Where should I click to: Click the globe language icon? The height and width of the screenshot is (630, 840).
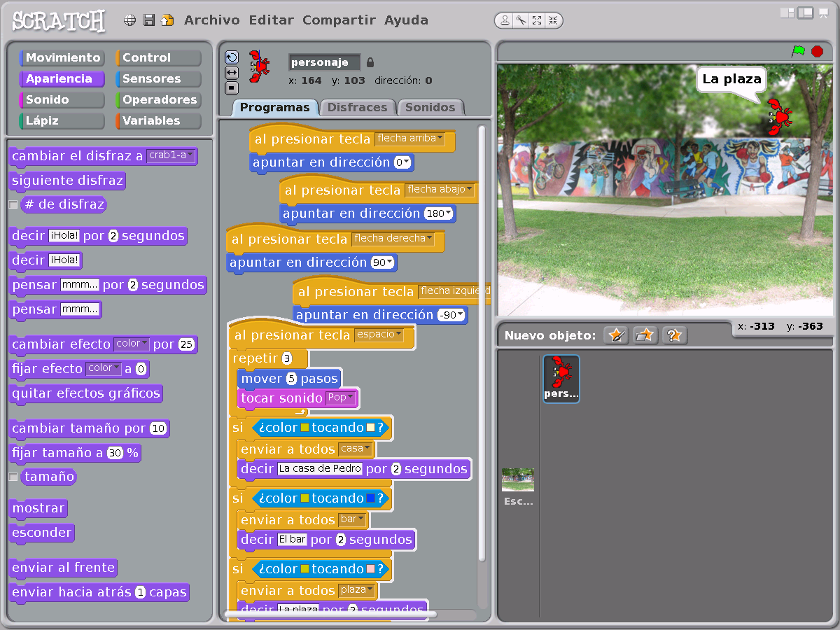129,20
